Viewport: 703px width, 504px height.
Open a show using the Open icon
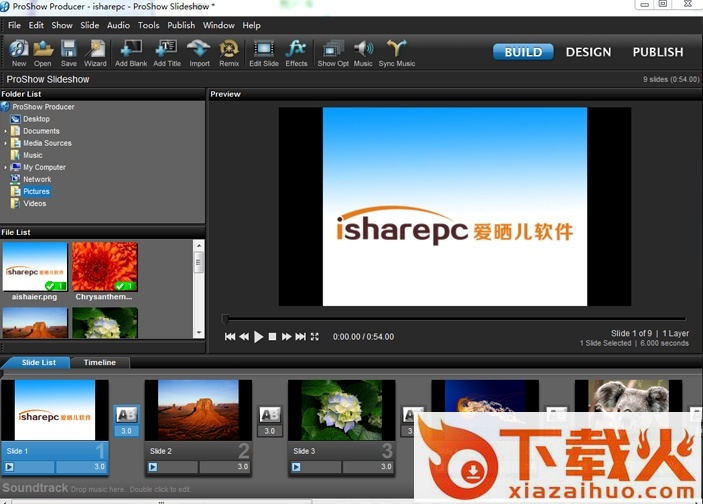(x=43, y=53)
